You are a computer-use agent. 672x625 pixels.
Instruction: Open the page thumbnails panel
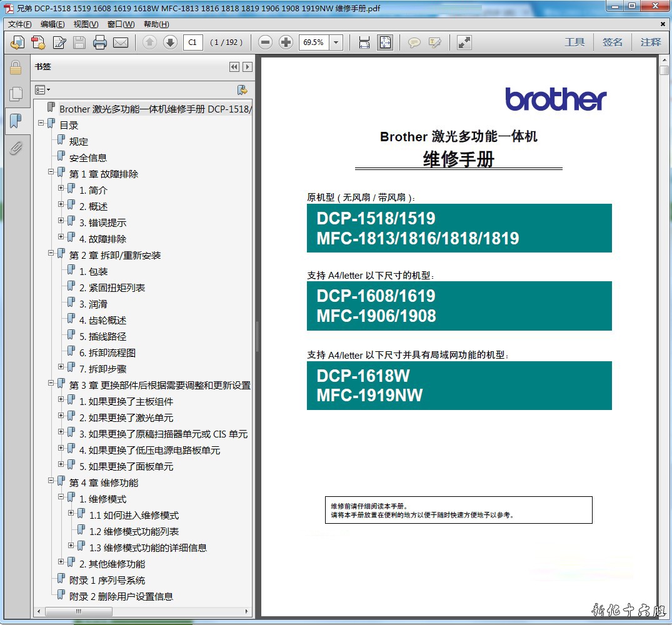point(16,94)
